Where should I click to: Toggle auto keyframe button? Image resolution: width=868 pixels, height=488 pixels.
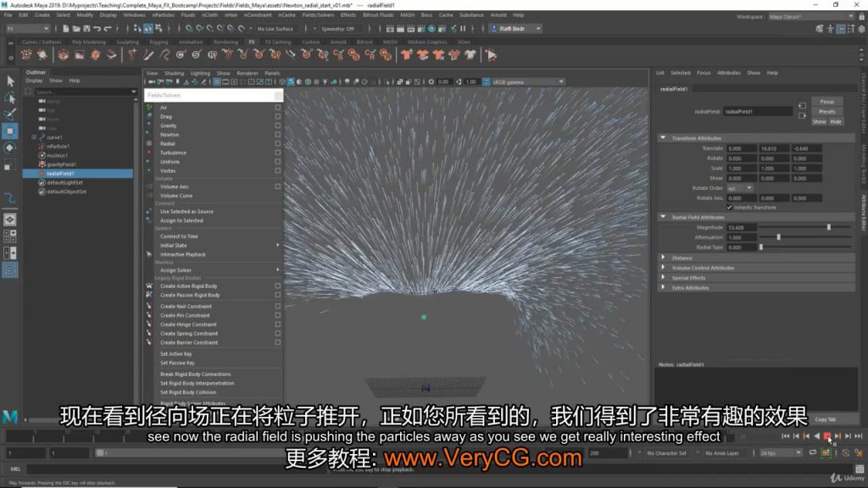coord(826,453)
